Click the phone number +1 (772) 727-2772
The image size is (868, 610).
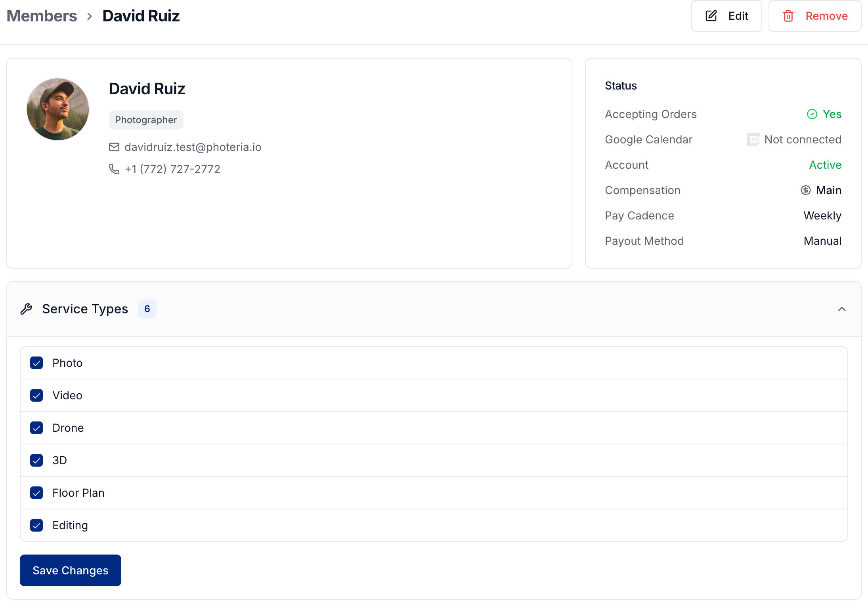pos(172,169)
